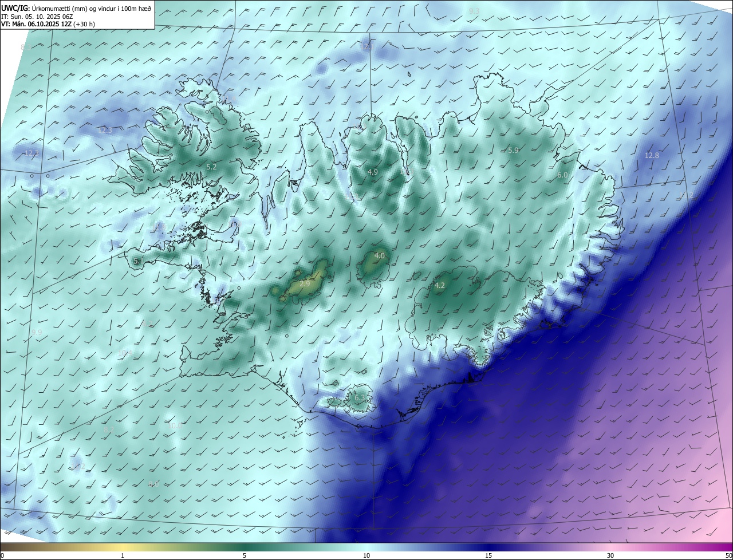This screenshot has width=733, height=560.
Task: Click the 6.3 value near the south coast
Action: 360,397
